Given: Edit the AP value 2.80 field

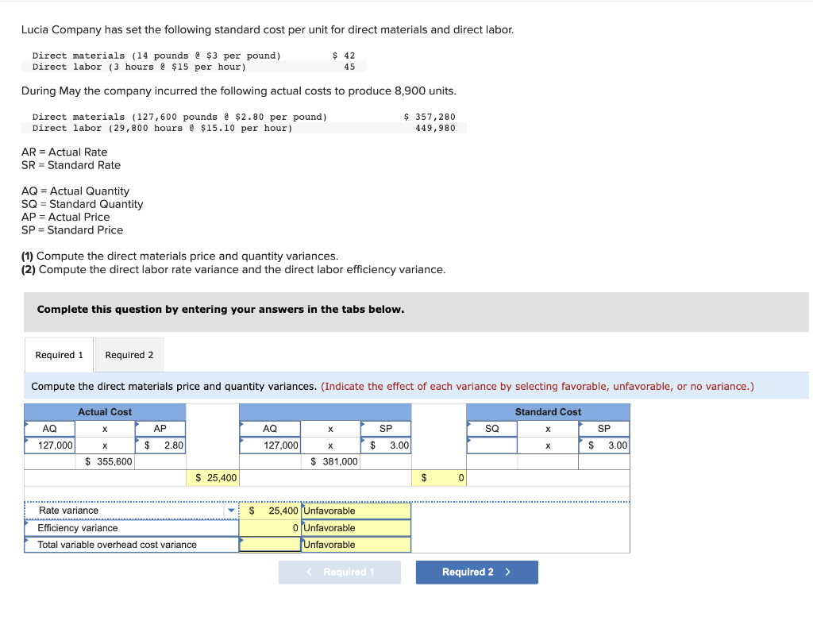Looking at the screenshot, I should [160, 445].
